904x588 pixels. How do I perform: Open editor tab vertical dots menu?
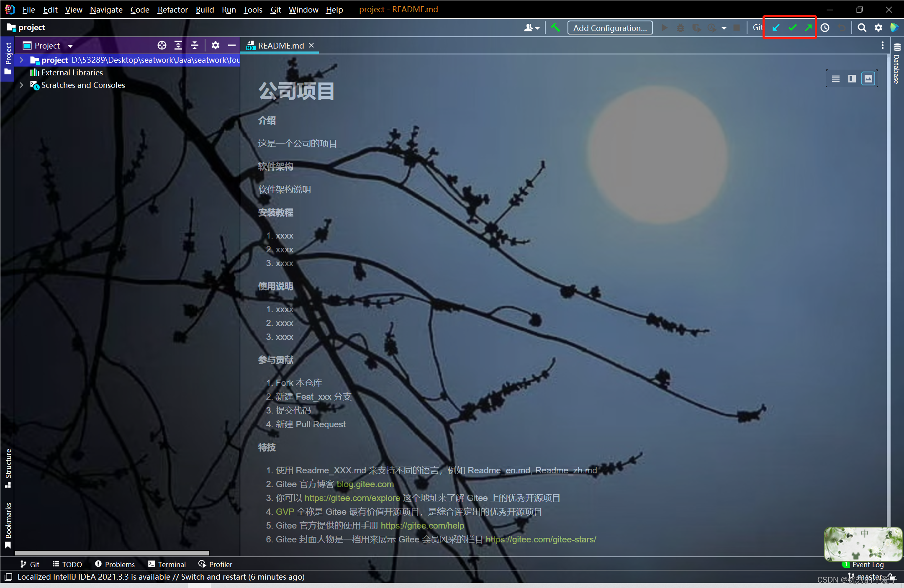[x=882, y=45]
